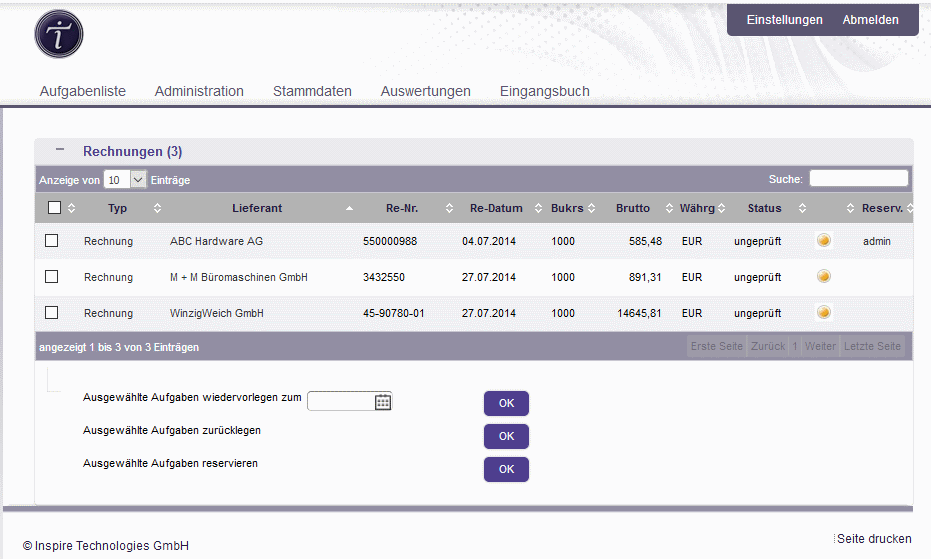Screen dimensions: 931x559
Task: Open the Eingangsbuch menu
Action: pos(544,91)
